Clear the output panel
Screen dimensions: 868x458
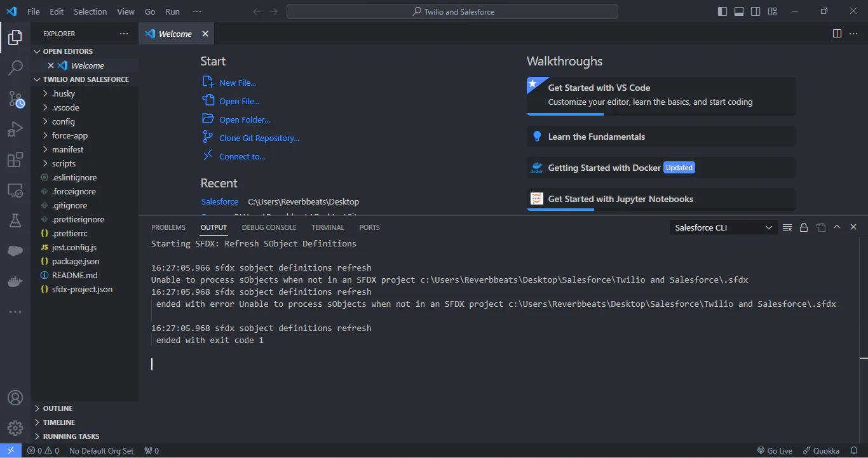[787, 227]
